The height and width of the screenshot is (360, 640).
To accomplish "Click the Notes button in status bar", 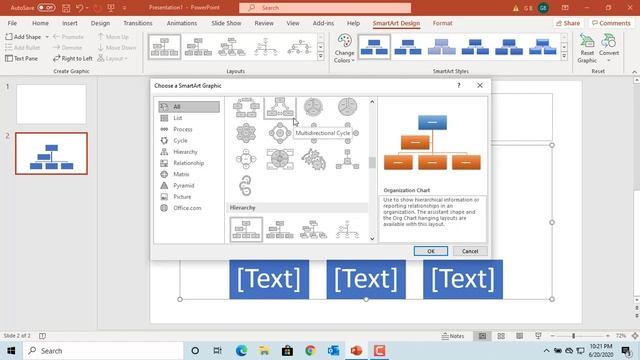I will pyautogui.click(x=453, y=336).
